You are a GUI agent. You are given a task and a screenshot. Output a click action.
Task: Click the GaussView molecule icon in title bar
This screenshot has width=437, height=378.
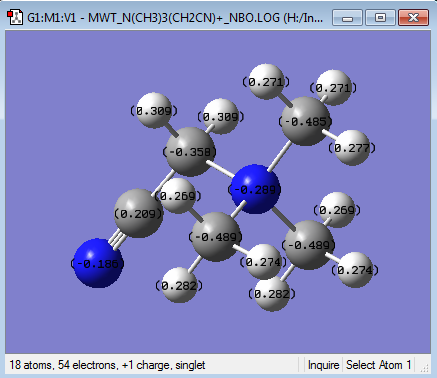(x=15, y=17)
